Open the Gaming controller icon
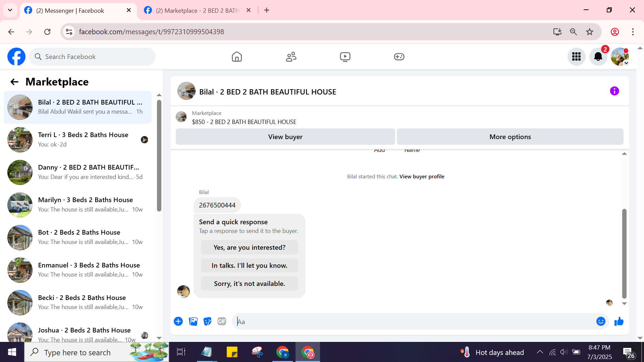This screenshot has width=644, height=362. (399, 57)
